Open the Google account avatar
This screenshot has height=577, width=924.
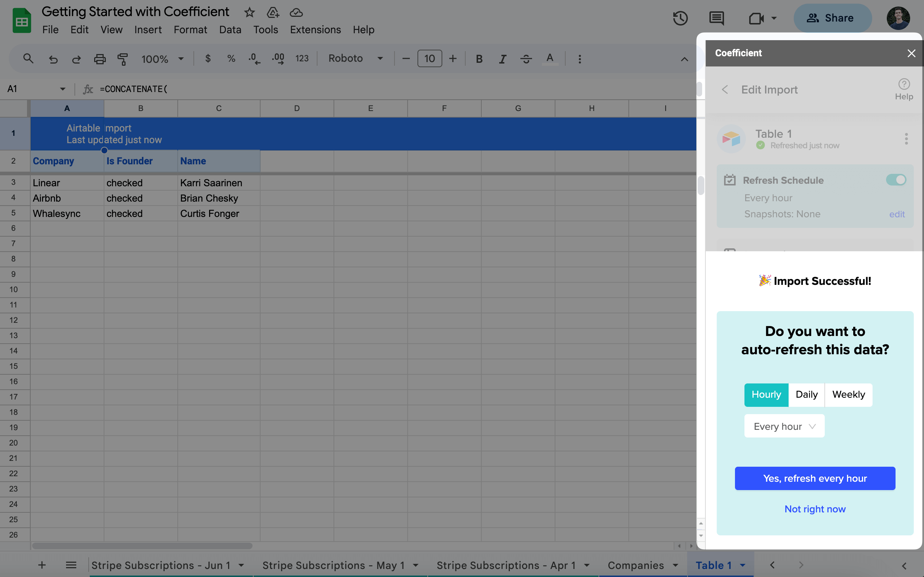click(898, 18)
